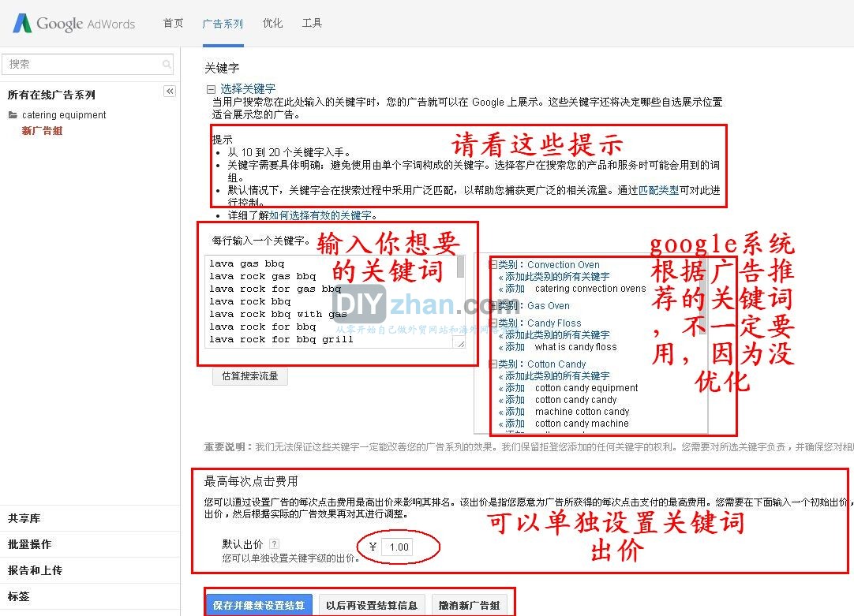Click the search magnifier icon in sidebar
The width and height of the screenshot is (854, 616).
[167, 65]
